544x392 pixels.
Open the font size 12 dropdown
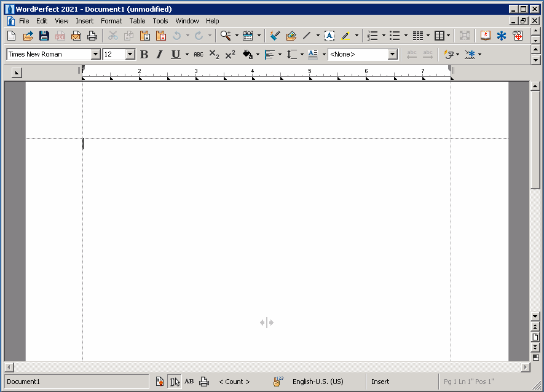click(130, 55)
